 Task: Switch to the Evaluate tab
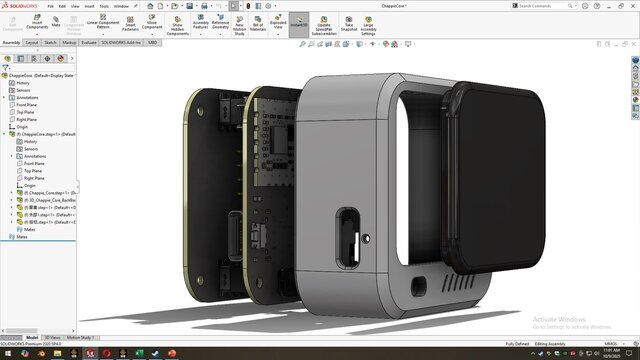tap(89, 42)
